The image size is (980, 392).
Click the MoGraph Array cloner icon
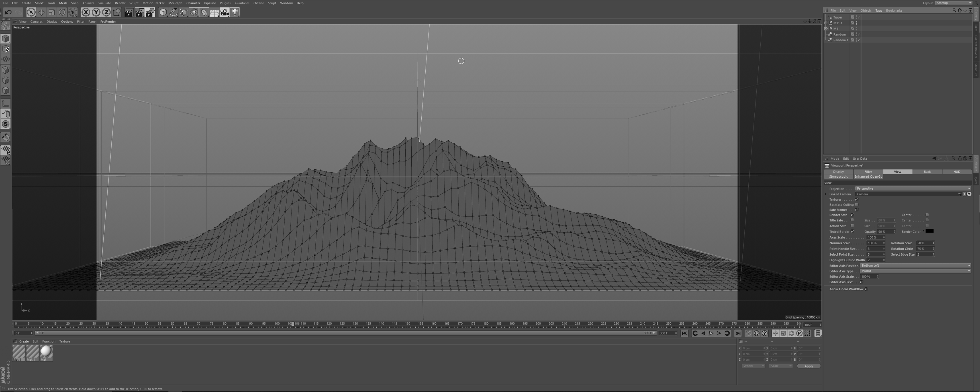coord(194,12)
